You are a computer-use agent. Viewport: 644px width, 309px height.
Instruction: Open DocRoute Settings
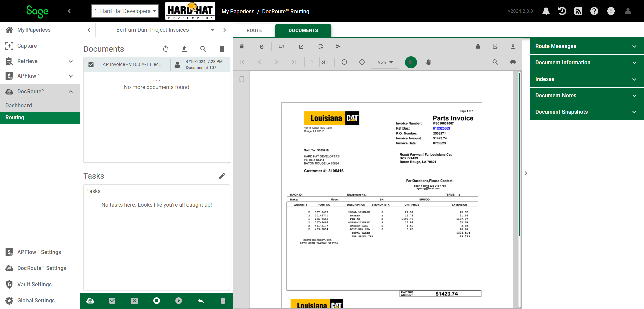point(40,268)
